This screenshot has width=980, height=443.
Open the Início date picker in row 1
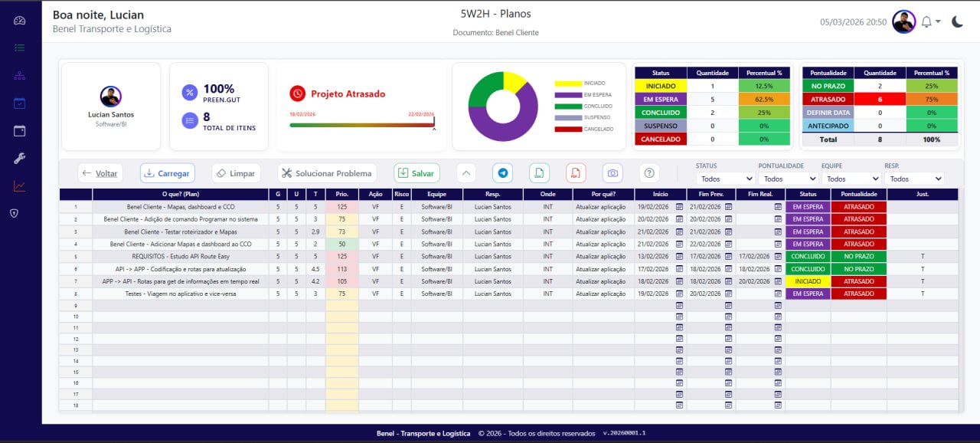[x=679, y=207]
